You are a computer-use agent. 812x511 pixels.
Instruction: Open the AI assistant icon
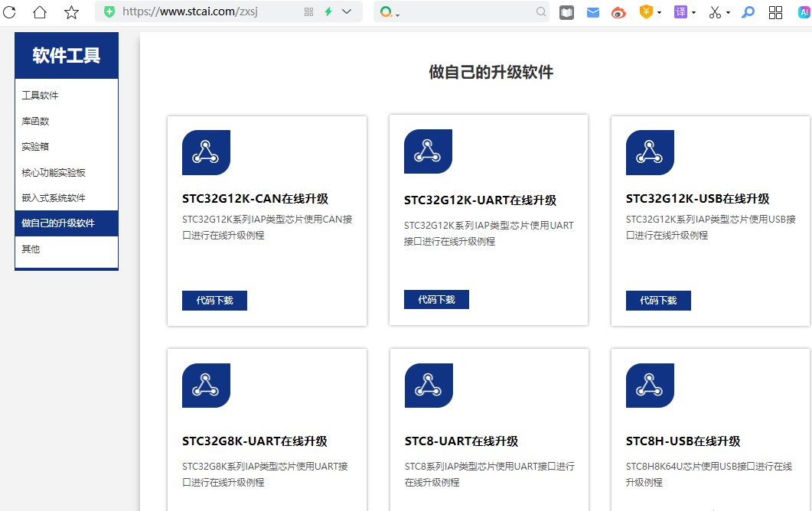tap(804, 12)
